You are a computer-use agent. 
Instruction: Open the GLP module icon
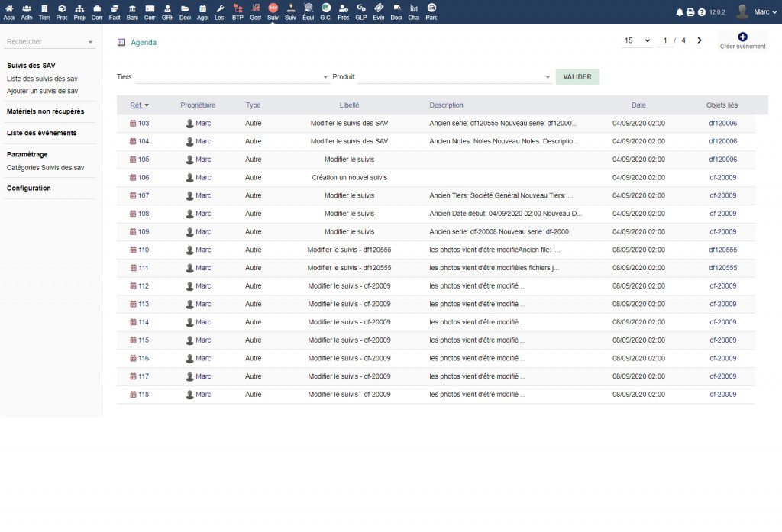(x=360, y=11)
